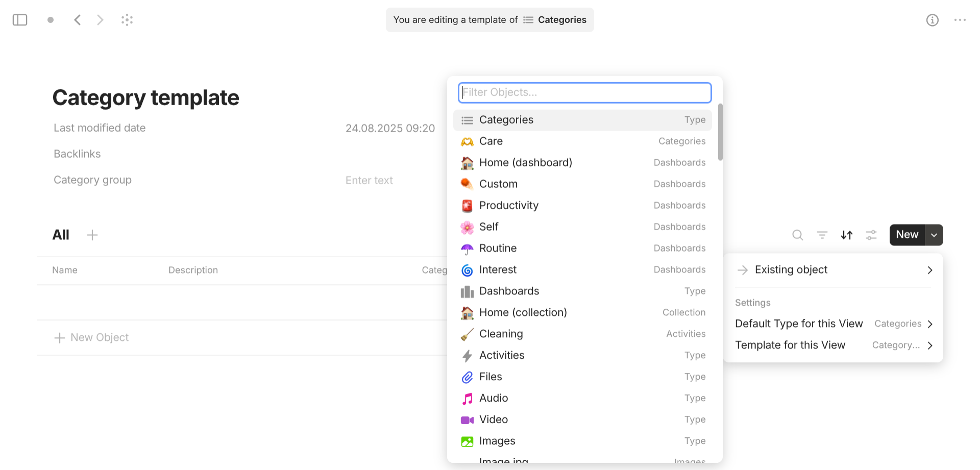Open search in the view toolbar
Image resolution: width=980 pixels, height=470 pixels.
click(x=797, y=235)
